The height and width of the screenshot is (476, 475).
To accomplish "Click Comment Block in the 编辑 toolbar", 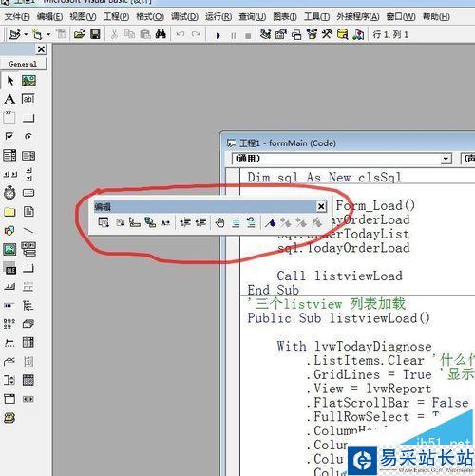I will click(236, 222).
